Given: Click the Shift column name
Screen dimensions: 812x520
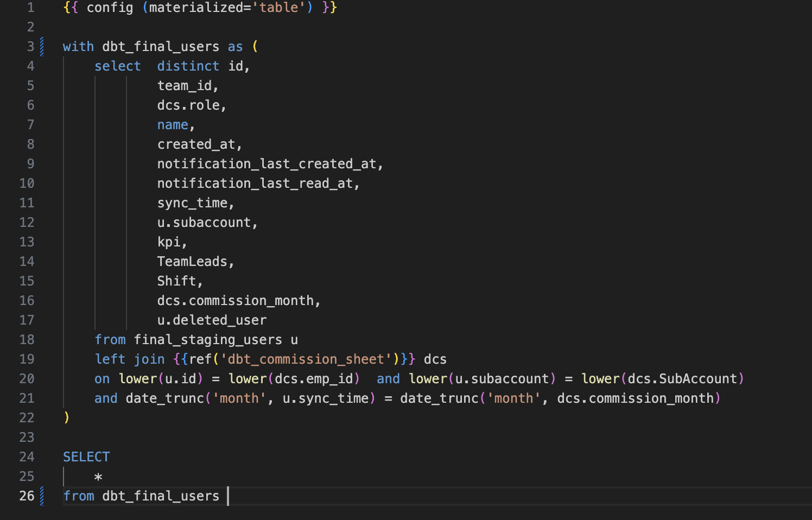Looking at the screenshot, I should click(x=176, y=281).
